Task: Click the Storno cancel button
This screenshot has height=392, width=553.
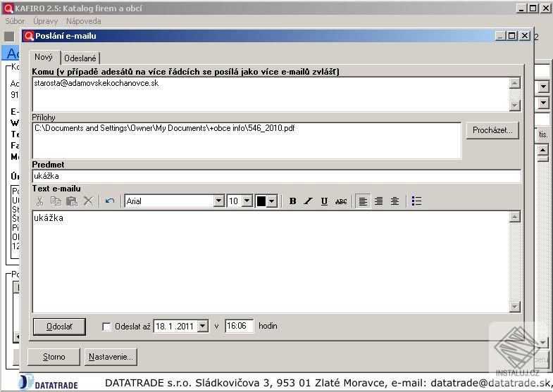Action: tap(54, 357)
